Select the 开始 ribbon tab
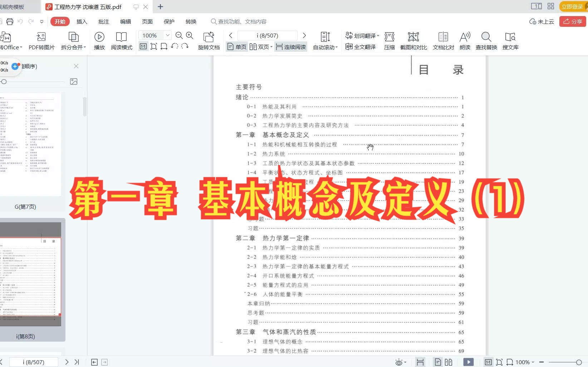 [60, 21]
